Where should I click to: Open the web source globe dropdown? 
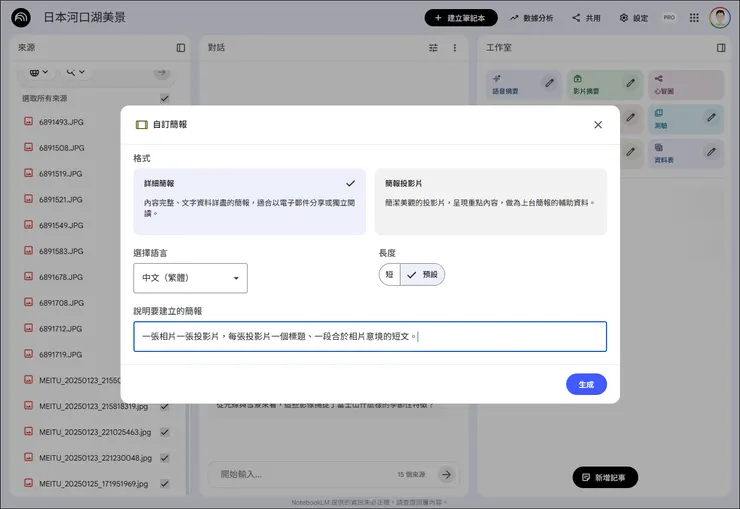tap(39, 72)
